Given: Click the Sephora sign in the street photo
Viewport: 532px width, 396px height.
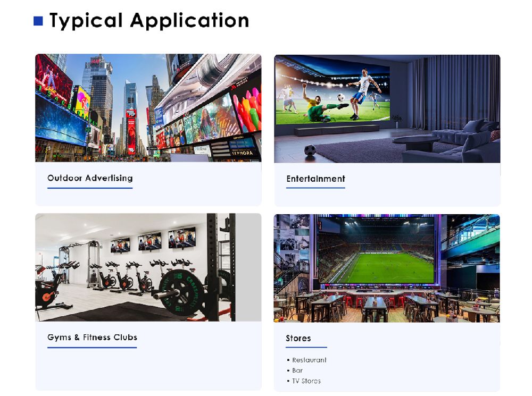Looking at the screenshot, I should pos(242,153).
